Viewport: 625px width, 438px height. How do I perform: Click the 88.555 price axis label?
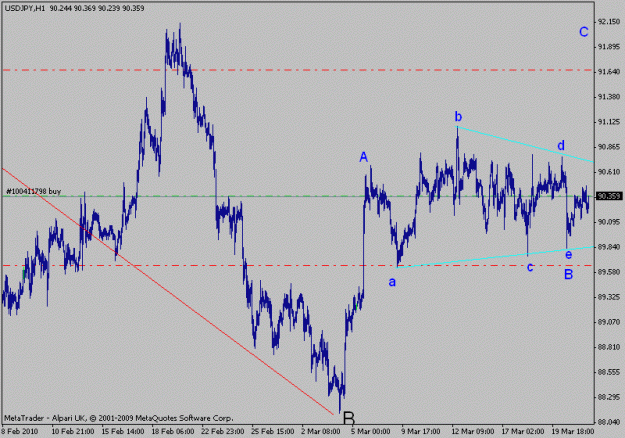tap(609, 372)
